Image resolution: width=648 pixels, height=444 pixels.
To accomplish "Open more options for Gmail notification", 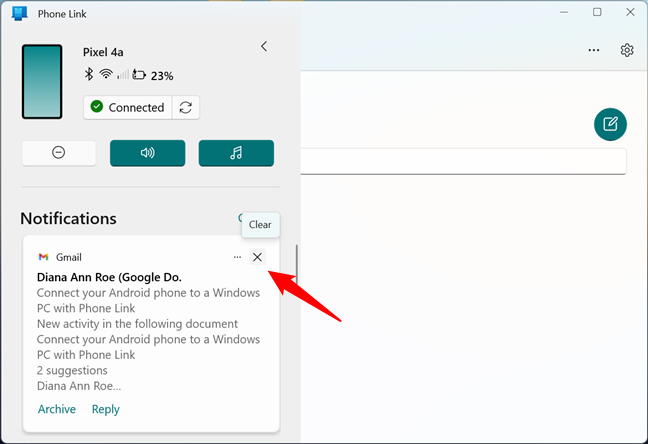I will click(x=237, y=257).
